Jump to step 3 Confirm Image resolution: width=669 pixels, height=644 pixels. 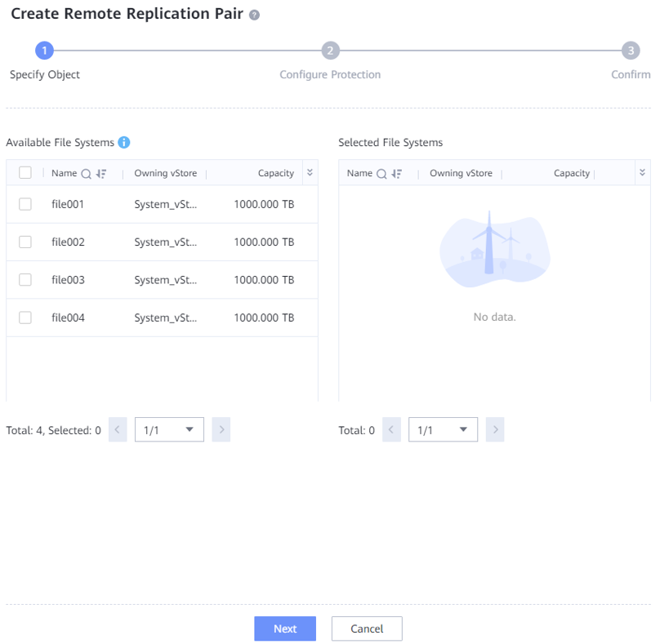pyautogui.click(x=630, y=51)
